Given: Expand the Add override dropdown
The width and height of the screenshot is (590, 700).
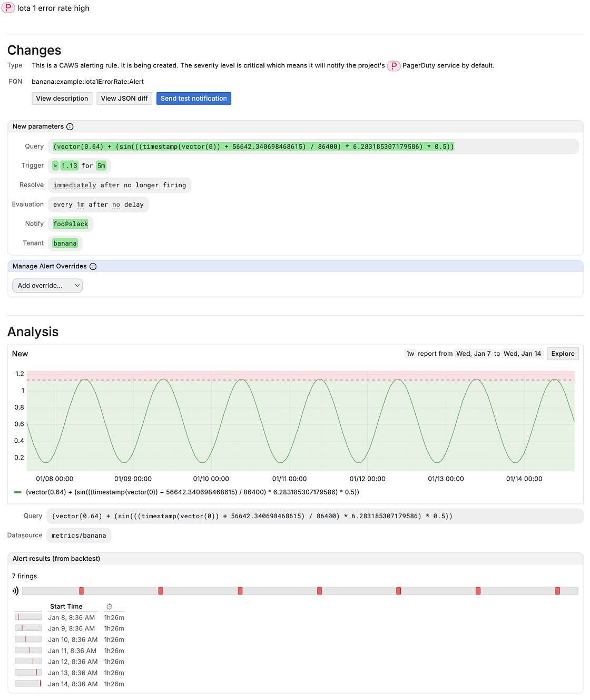Looking at the screenshot, I should (47, 286).
